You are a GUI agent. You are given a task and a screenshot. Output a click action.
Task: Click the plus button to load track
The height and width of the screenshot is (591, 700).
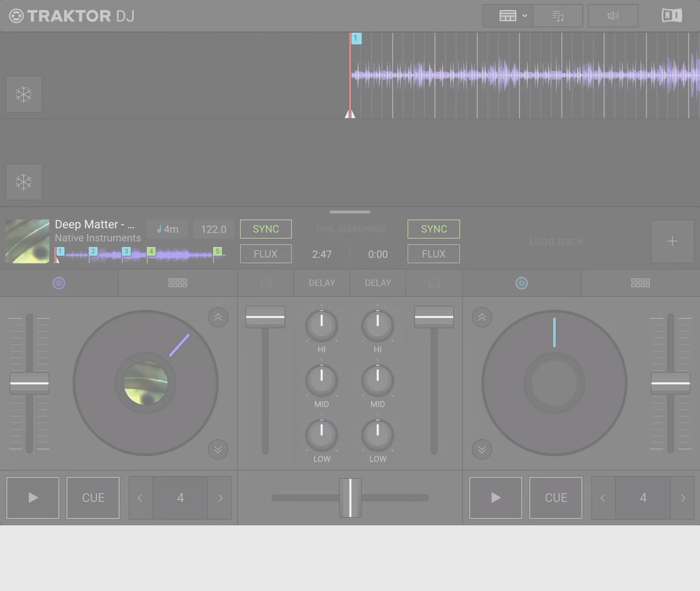[672, 241]
